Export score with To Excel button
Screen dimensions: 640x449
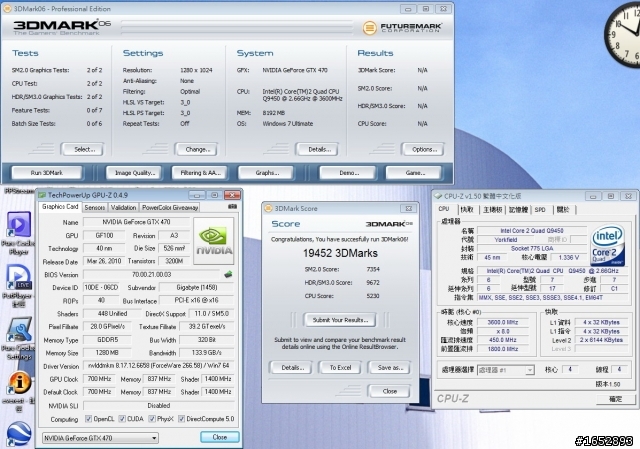click(x=340, y=368)
